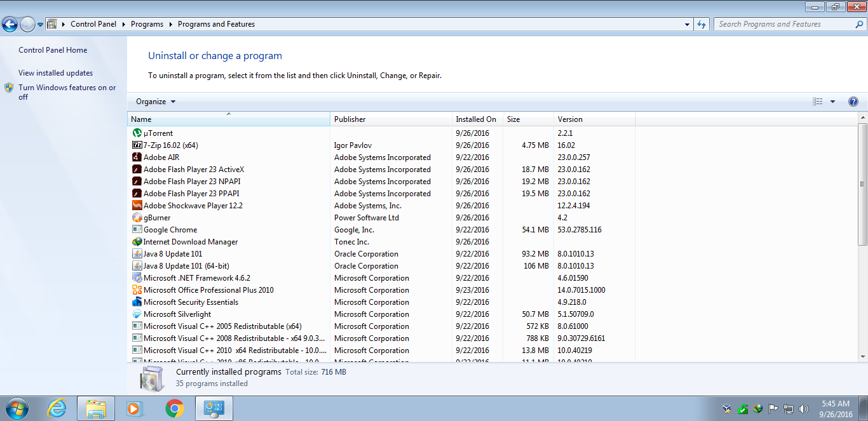868x421 pixels.
Task: Select the Internet Download Manager icon
Action: pyautogui.click(x=137, y=242)
